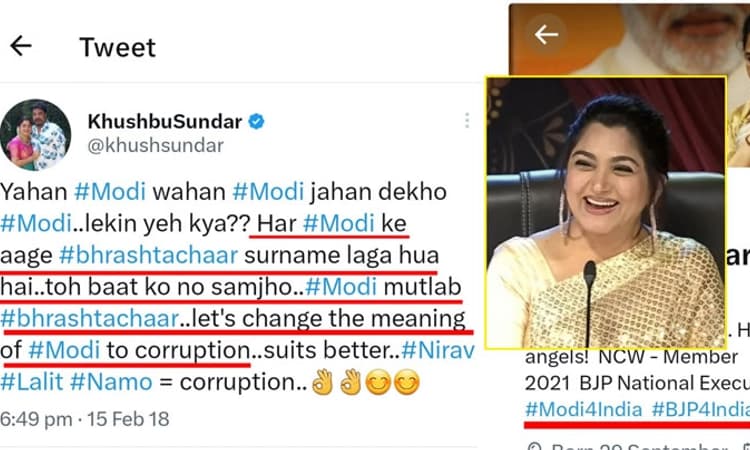Open KhushbuSundar's profile picture

point(38,135)
